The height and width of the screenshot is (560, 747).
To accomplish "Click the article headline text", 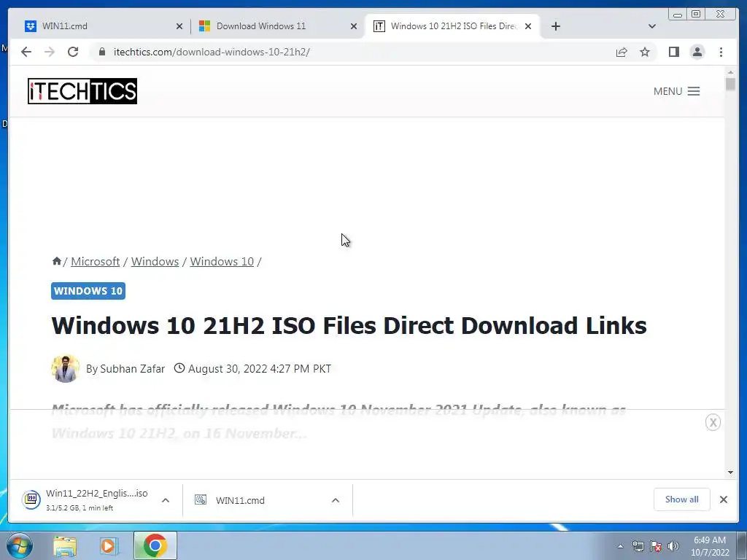I will (x=349, y=326).
